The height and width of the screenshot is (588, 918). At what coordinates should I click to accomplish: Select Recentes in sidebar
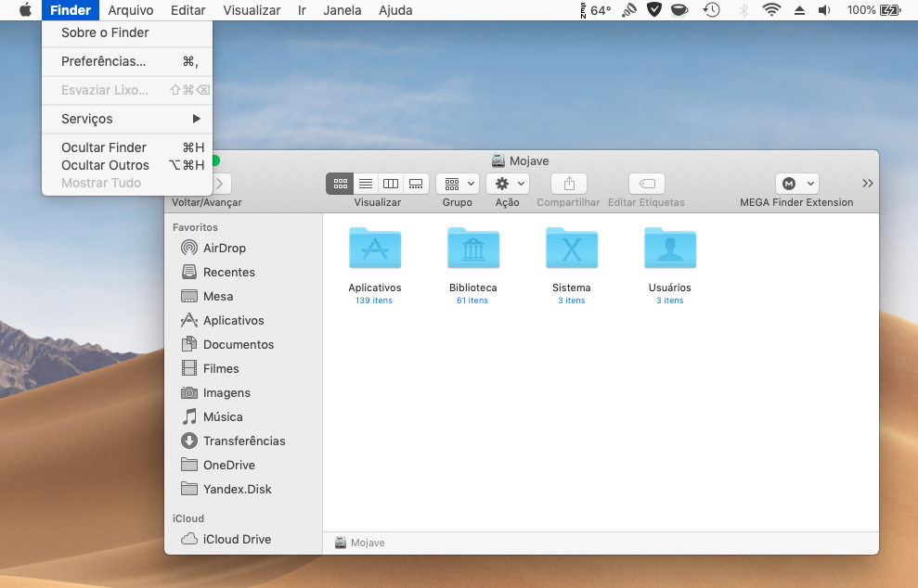[243, 272]
